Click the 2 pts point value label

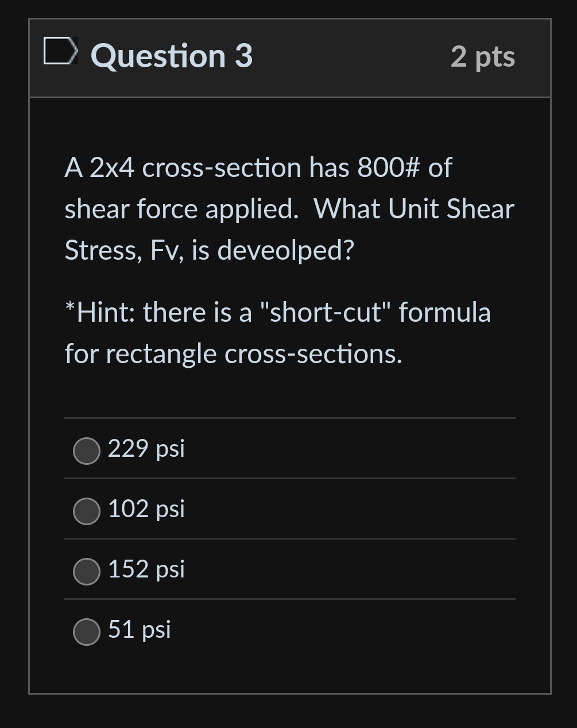click(x=483, y=56)
